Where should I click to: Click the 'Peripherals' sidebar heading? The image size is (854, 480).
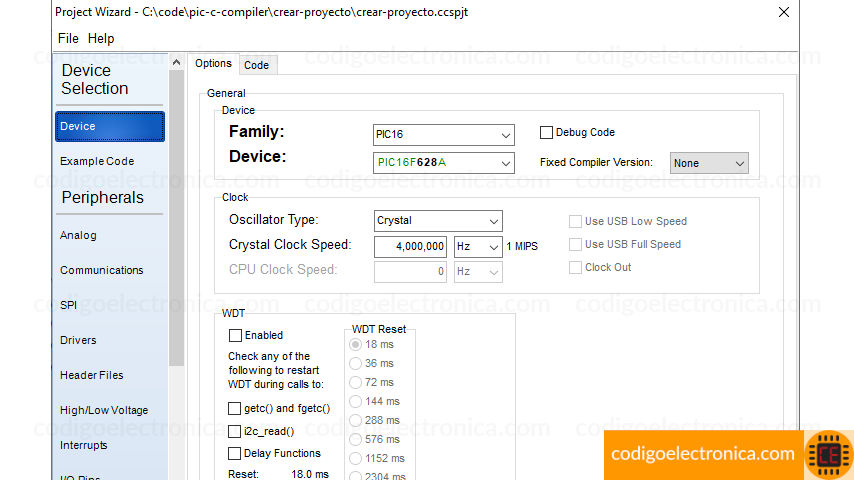click(102, 198)
